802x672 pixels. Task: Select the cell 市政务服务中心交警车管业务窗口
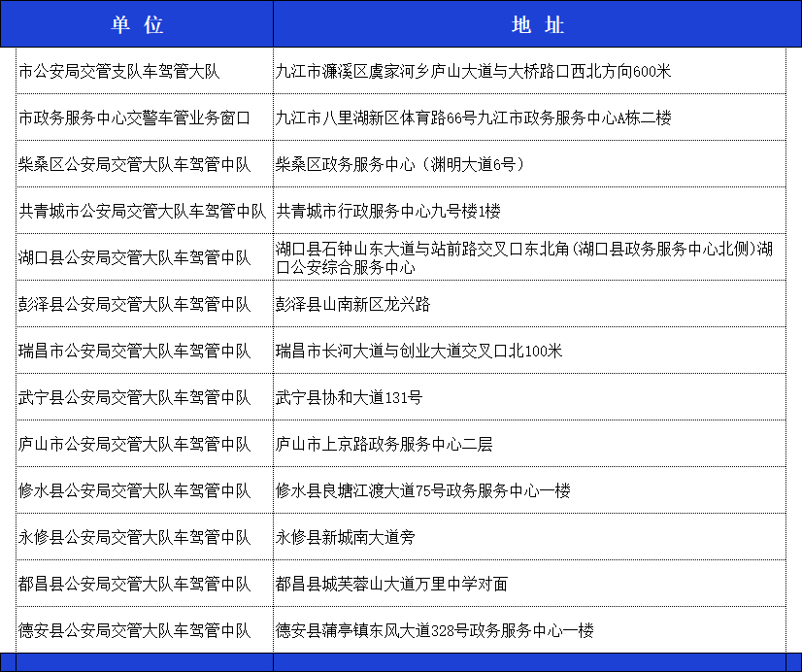[145, 118]
